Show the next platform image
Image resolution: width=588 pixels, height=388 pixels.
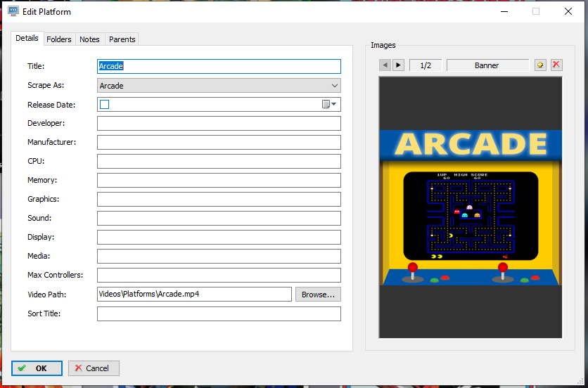point(398,65)
